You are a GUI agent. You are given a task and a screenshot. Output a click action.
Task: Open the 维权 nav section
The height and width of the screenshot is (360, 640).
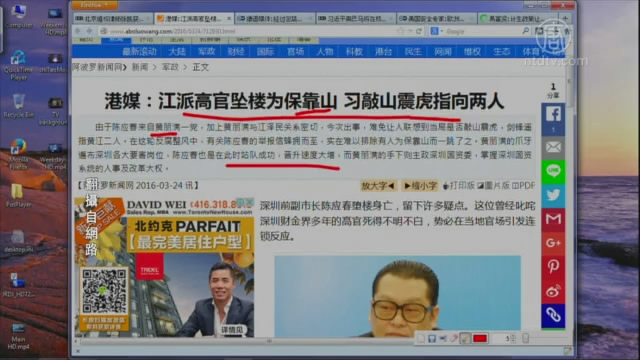(472, 51)
